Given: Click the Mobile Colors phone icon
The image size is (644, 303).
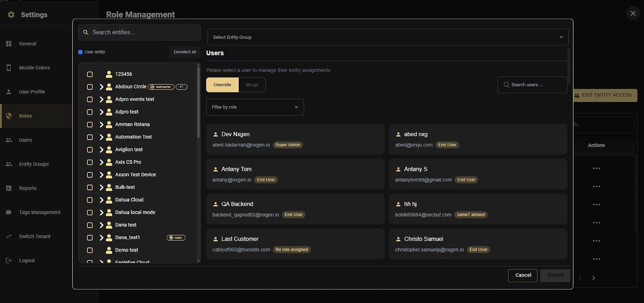Looking at the screenshot, I should [9, 68].
